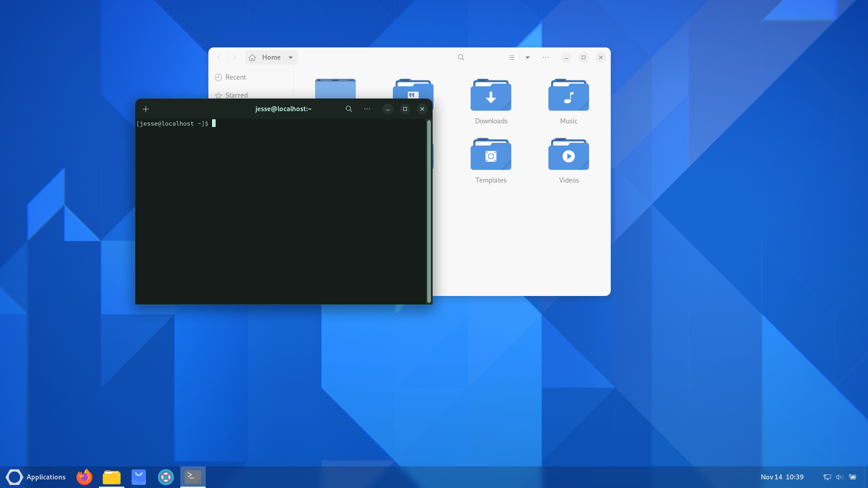Screen dimensions: 868x488
Task: Open the volume control in system tray
Action: [840, 477]
